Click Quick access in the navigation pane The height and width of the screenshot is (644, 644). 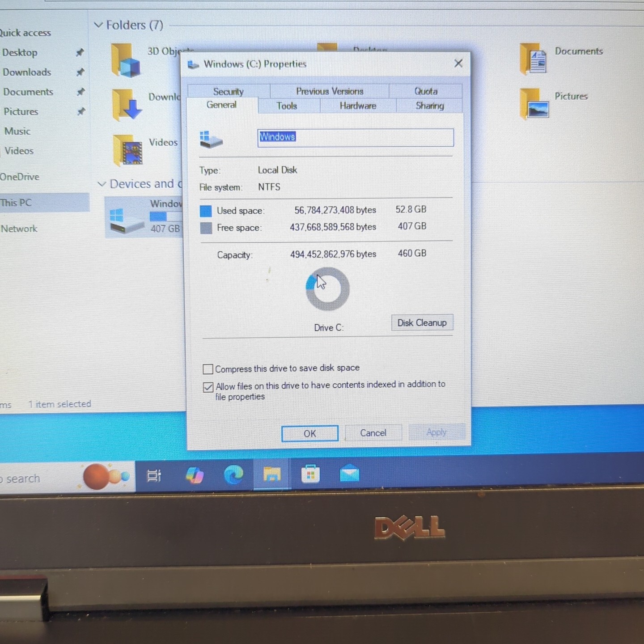(25, 33)
